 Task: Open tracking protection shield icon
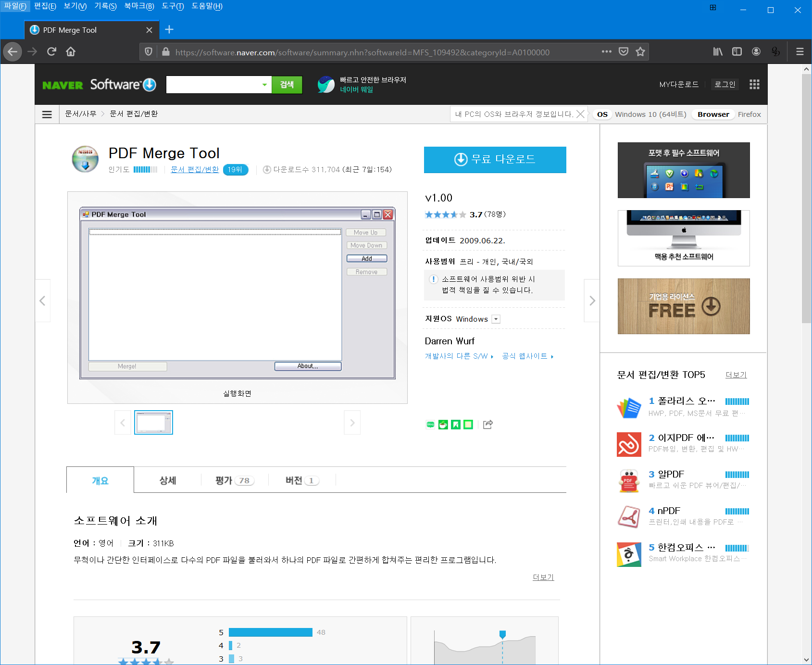click(149, 52)
